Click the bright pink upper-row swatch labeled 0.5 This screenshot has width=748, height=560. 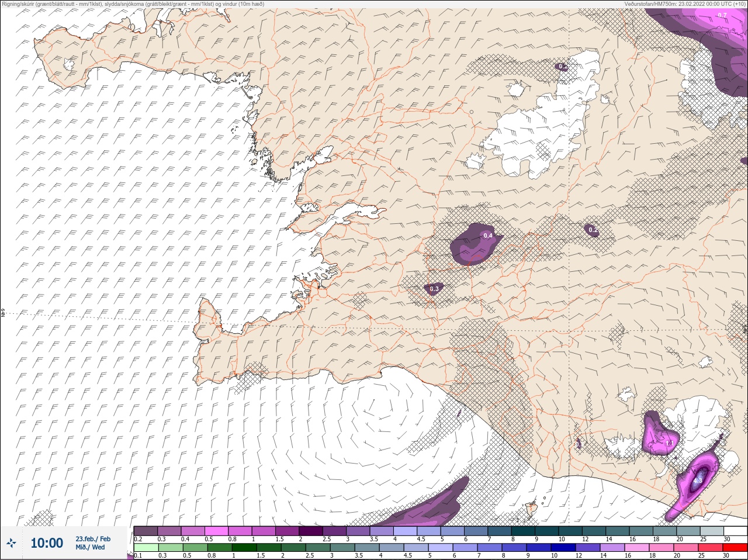click(x=216, y=531)
